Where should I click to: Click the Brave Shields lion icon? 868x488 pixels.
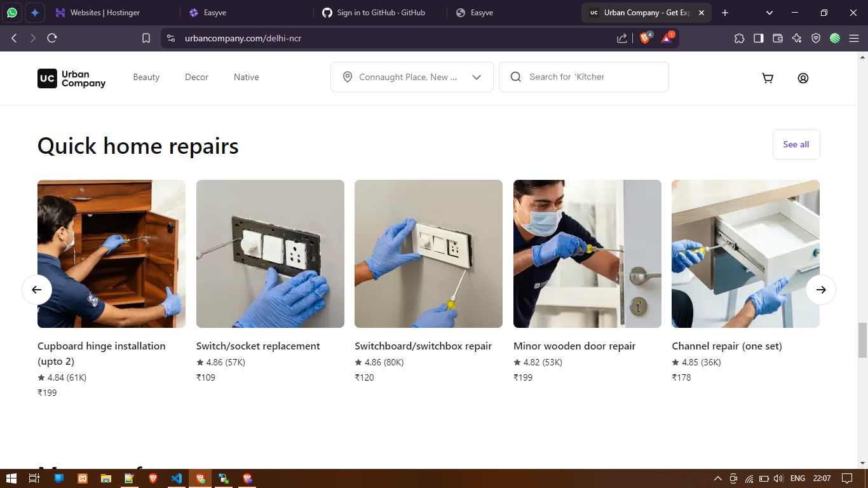645,38
